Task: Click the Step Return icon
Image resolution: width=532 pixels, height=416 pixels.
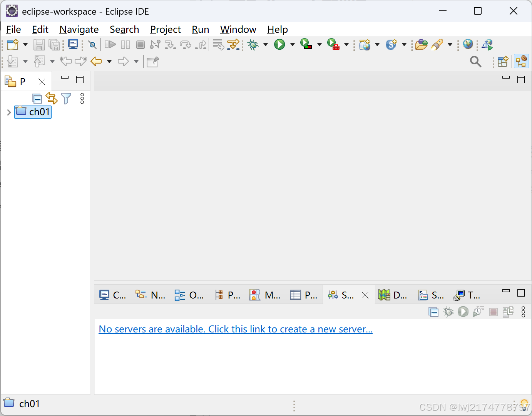Action: coord(201,45)
